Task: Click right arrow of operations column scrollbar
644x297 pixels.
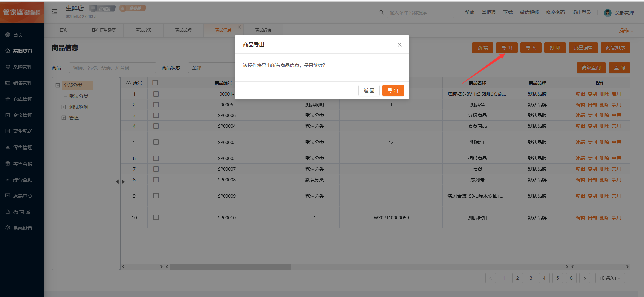Action: coord(627,267)
